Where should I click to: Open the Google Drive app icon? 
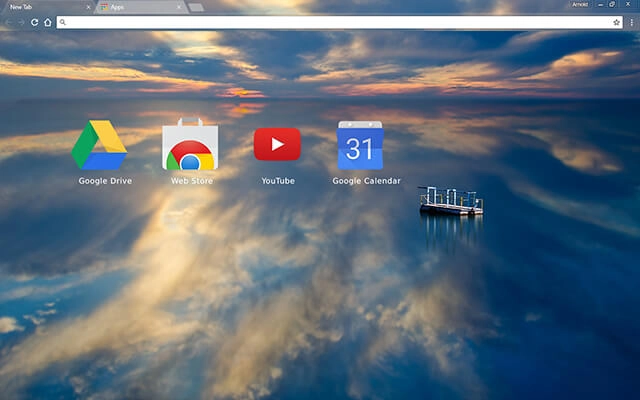99,145
